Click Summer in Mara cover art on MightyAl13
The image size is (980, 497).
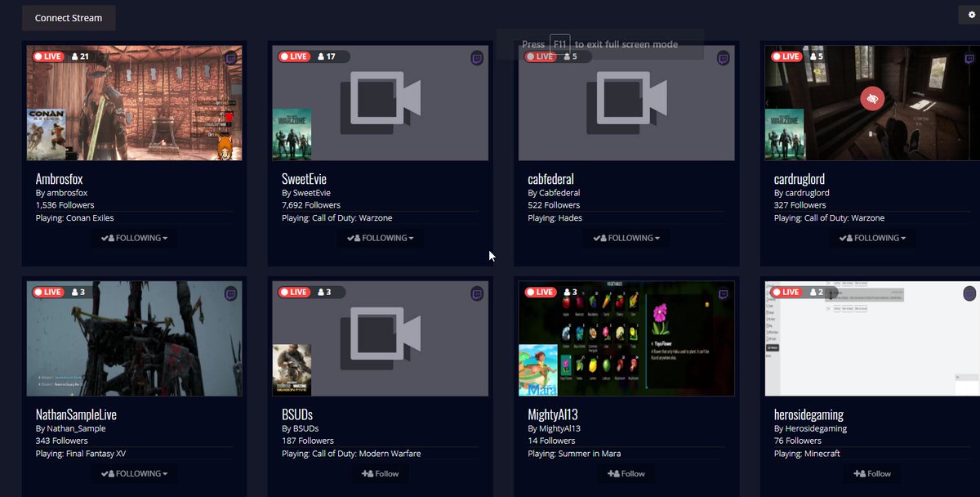(x=538, y=370)
